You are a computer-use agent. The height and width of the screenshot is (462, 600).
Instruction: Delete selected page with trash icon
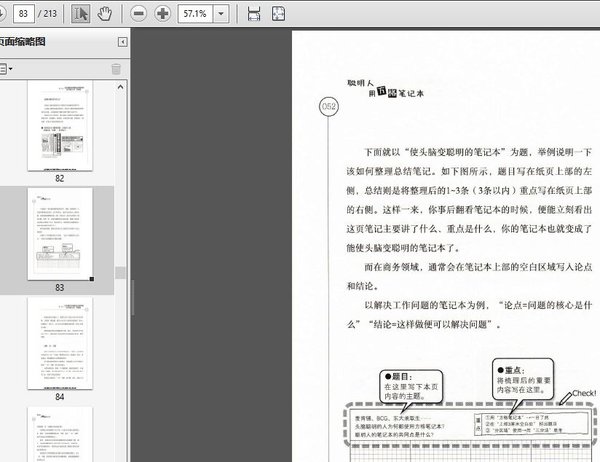116,69
